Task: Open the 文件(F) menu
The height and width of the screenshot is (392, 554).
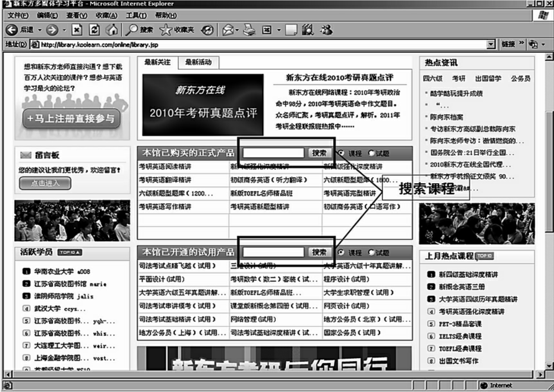Action: coord(18,15)
